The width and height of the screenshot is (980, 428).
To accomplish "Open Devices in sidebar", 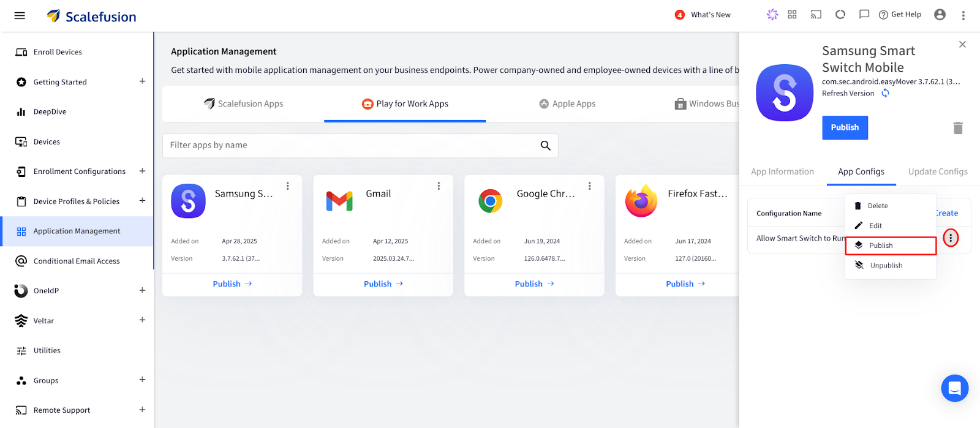I will point(47,141).
